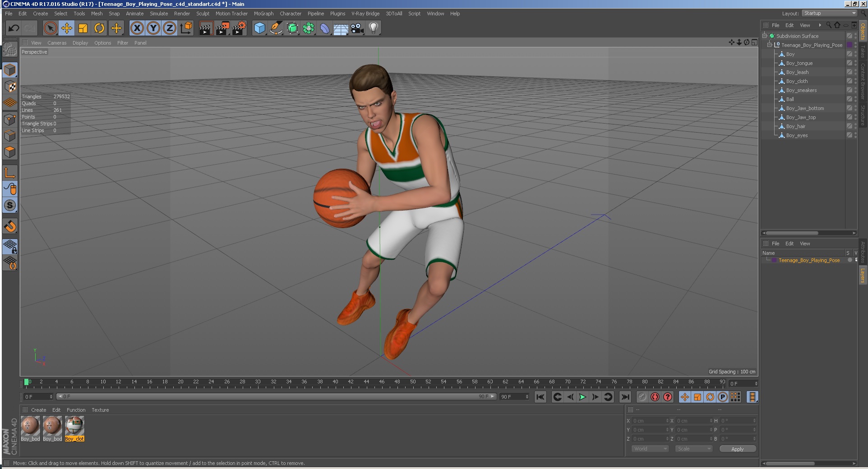The image size is (868, 469).
Task: Open the material manager Texture menu
Action: point(100,410)
